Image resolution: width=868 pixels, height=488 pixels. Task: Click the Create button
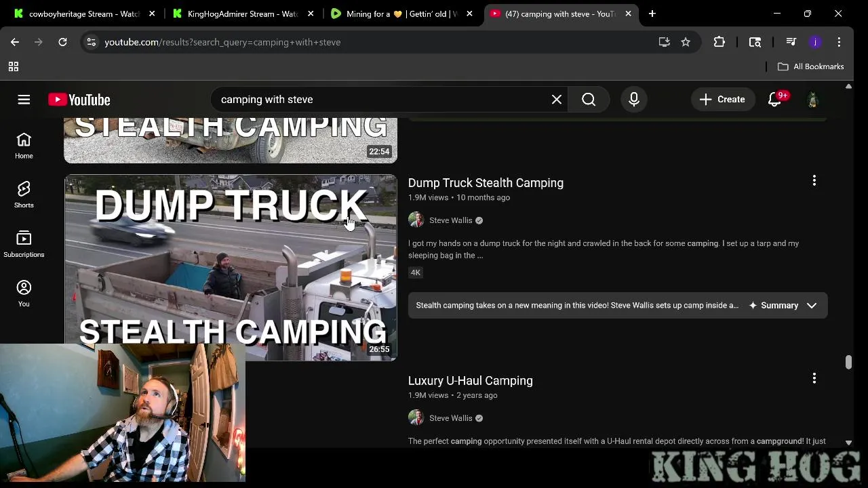[722, 100]
